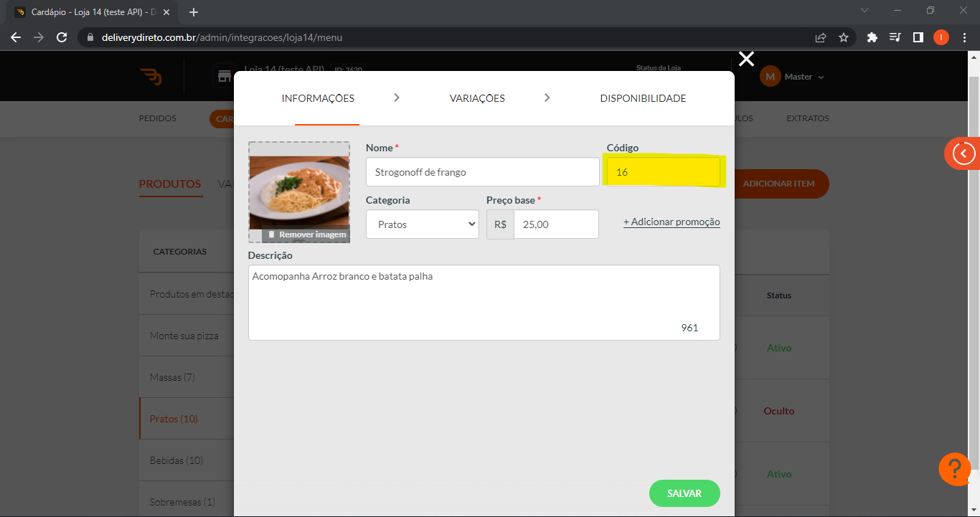Select the Pratos (10) category

point(174,419)
